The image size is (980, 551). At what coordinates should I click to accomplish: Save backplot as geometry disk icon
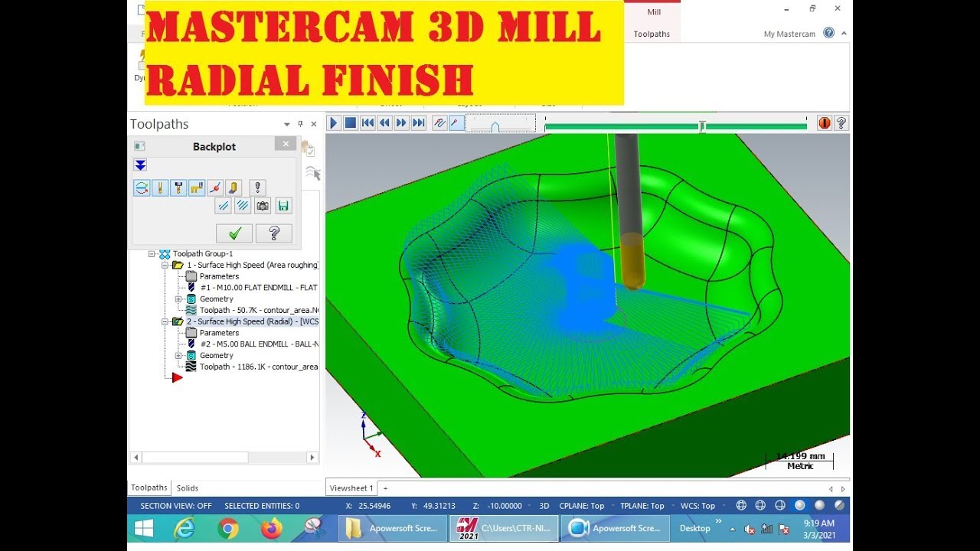point(283,205)
